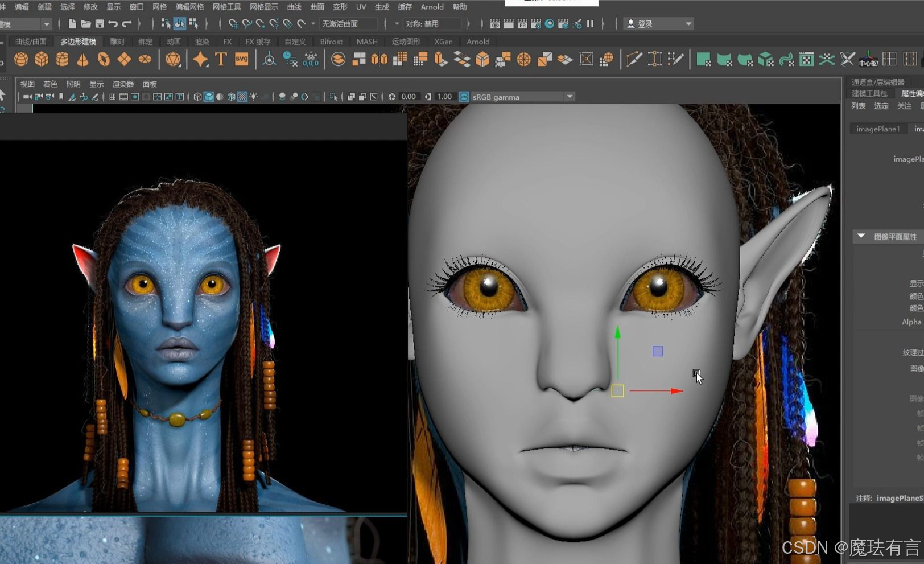The image size is (924, 564).
Task: Open the edit mesh menu 编辑网格
Action: (x=189, y=7)
